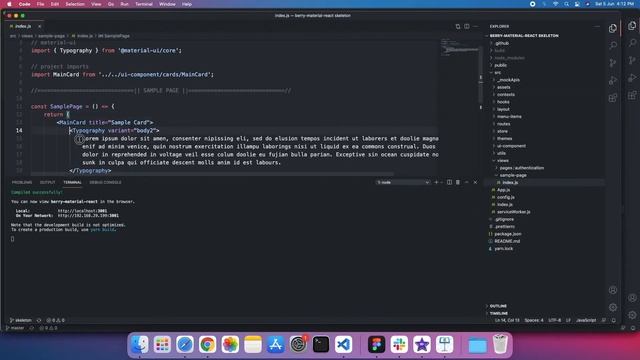Click the feedback icon in status bar

604,320
